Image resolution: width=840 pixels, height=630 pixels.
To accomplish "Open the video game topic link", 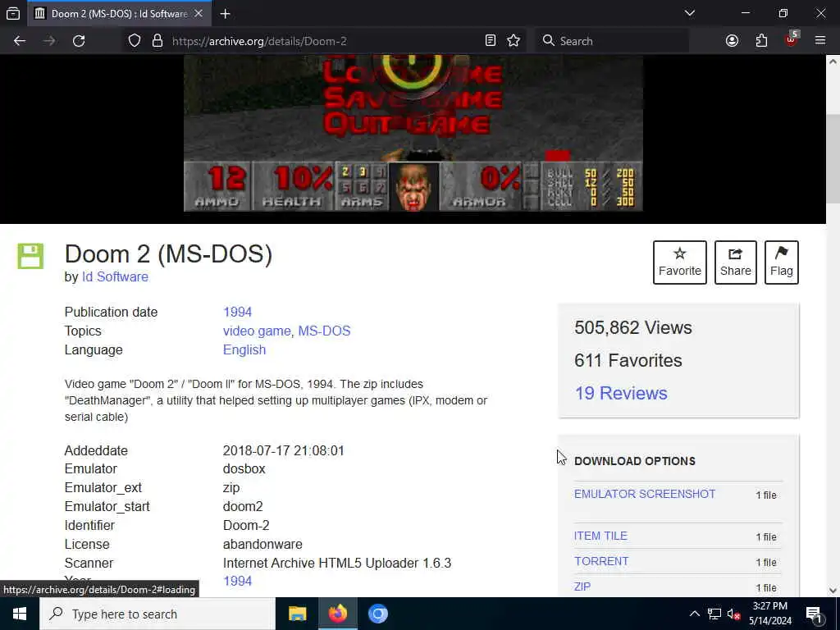I will click(257, 331).
